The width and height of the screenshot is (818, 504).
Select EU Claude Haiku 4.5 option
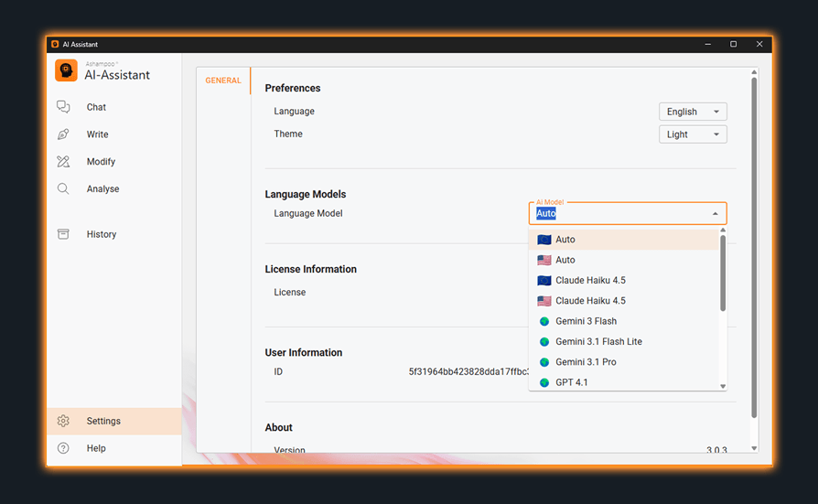(x=624, y=280)
